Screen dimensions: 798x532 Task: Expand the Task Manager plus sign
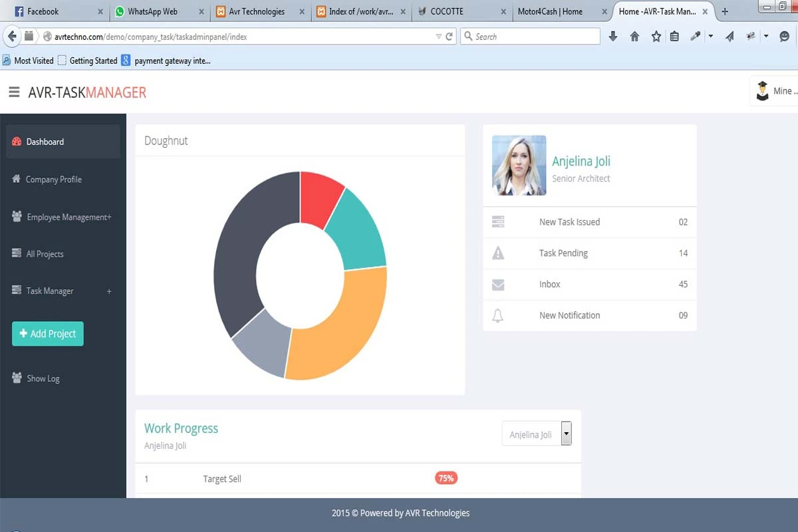(x=108, y=291)
